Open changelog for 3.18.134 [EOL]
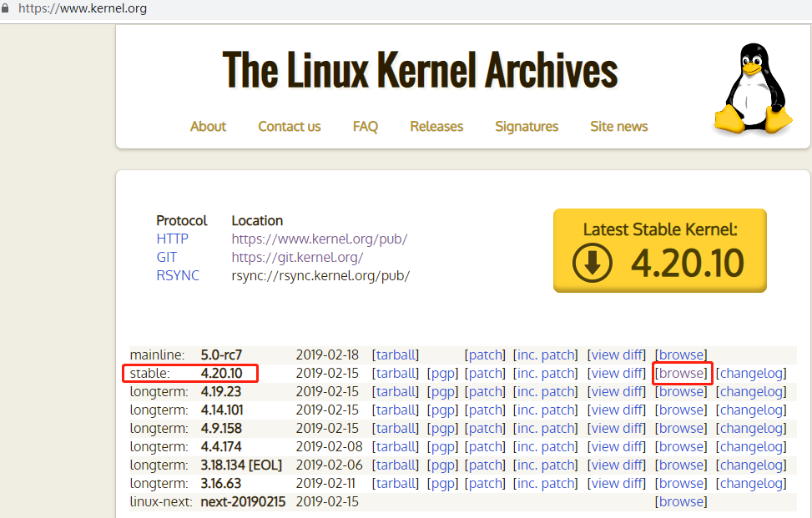The width and height of the screenshot is (812, 518). [751, 465]
